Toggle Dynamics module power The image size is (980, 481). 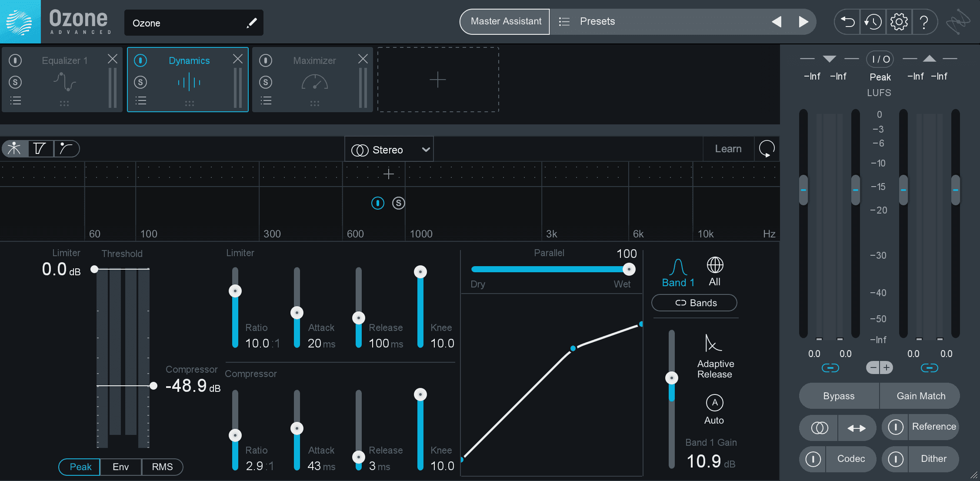pyautogui.click(x=140, y=60)
